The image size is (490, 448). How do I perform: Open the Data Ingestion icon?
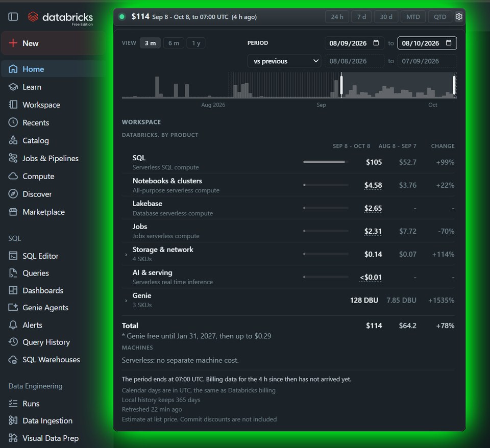[x=13, y=420]
